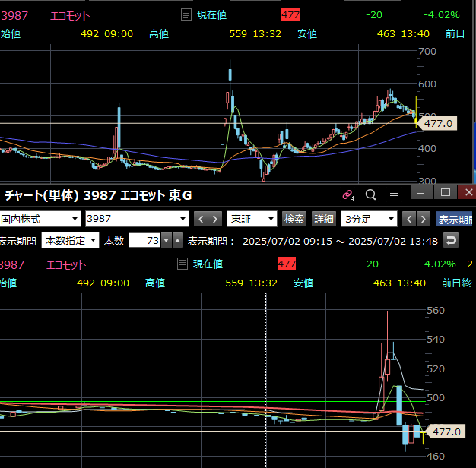476x468 pixels.
Task: Click the 560 axis label on lower chart
Action: tap(436, 310)
